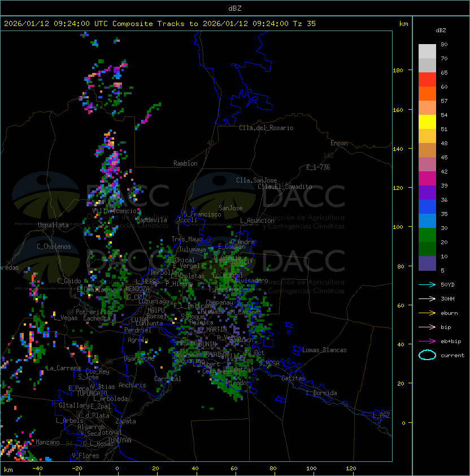Click the '-40' tick on the horizontal axis
Image resolution: width=470 pixels, height=476 pixels.
[x=37, y=469]
